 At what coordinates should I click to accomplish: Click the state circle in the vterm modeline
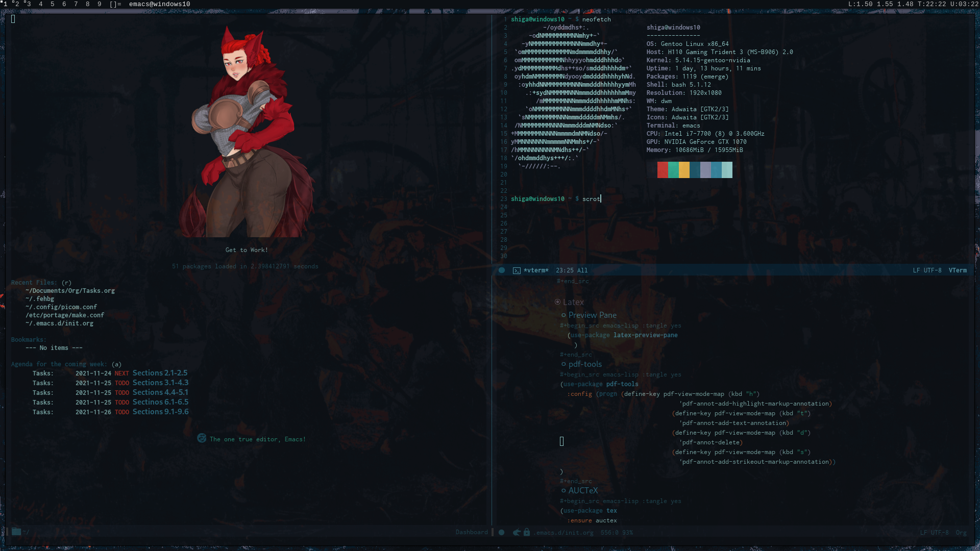(x=502, y=270)
